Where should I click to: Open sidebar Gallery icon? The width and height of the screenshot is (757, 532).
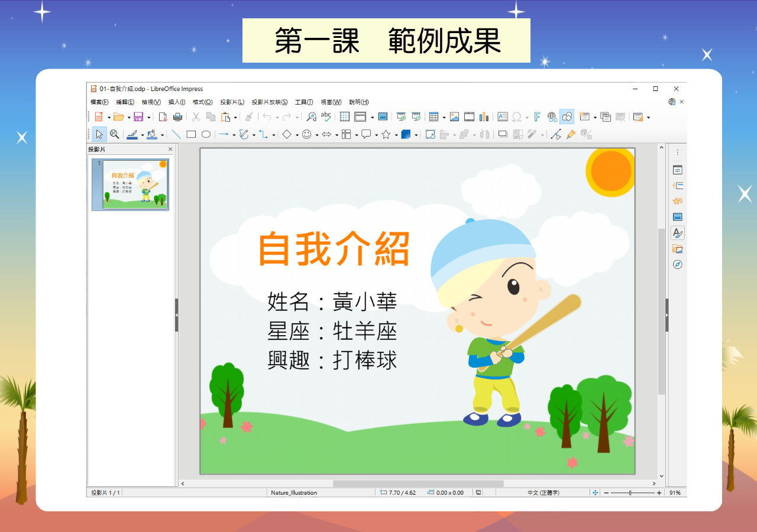(678, 249)
